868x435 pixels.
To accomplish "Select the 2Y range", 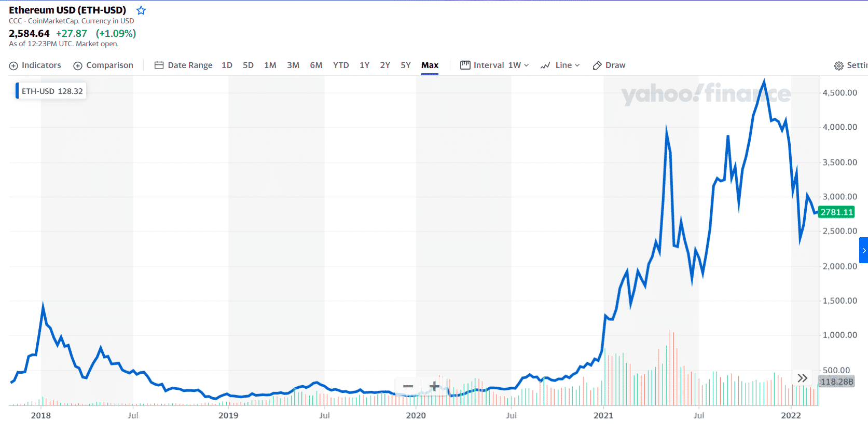I will [x=385, y=65].
